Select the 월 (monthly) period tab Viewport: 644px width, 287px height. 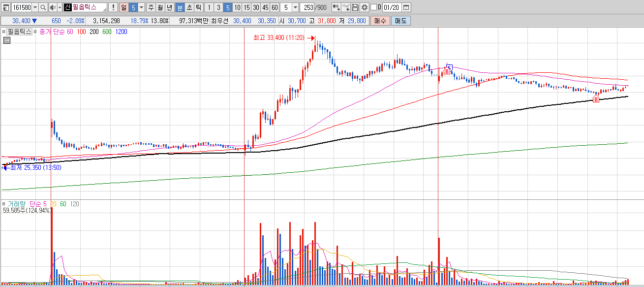[160, 7]
